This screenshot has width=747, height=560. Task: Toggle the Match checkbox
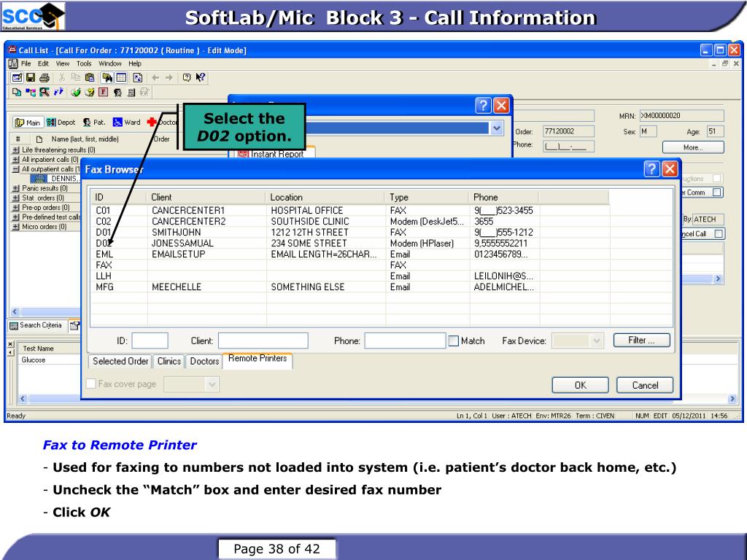454,341
